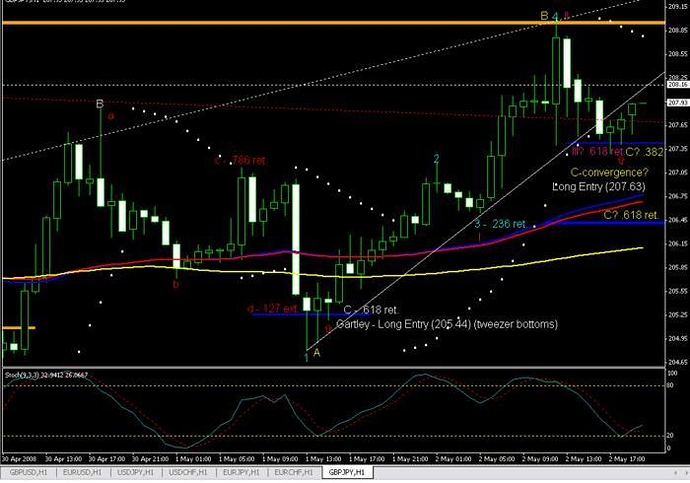The width and height of the screenshot is (690, 483).
Task: Click the tab strip left scroll arrow
Action: [676, 472]
